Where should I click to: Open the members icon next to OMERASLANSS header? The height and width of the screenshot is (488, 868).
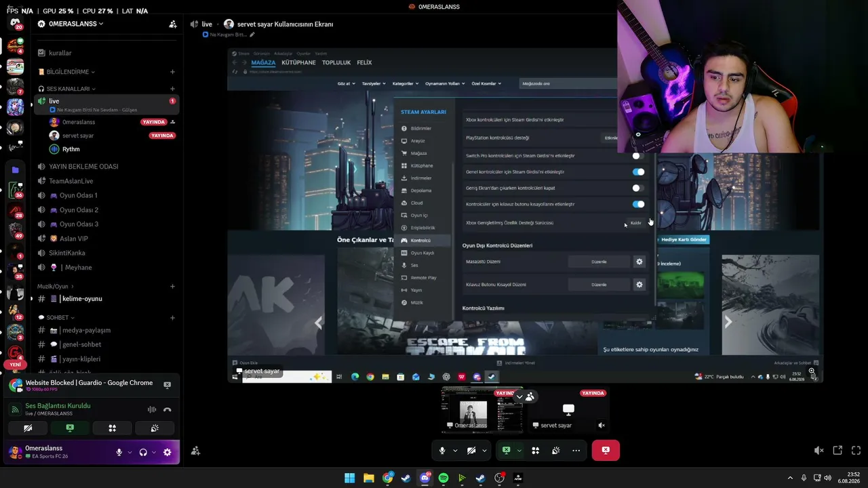pos(173,24)
